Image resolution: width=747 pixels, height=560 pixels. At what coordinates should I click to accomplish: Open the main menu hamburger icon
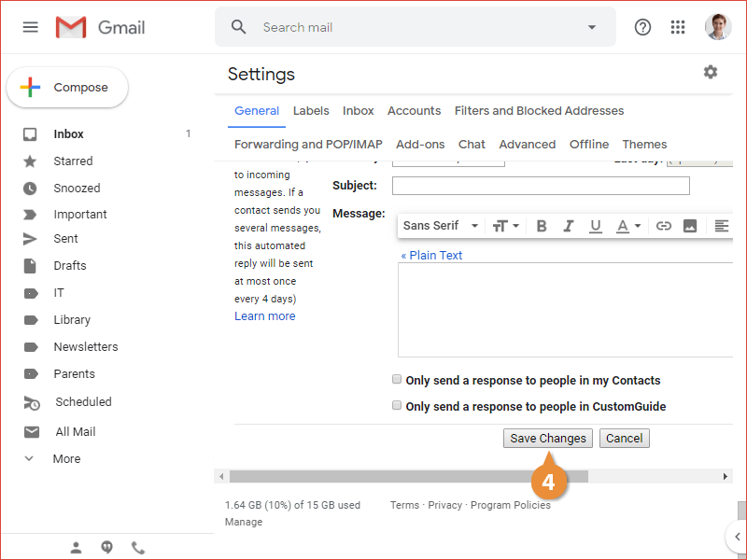point(31,27)
